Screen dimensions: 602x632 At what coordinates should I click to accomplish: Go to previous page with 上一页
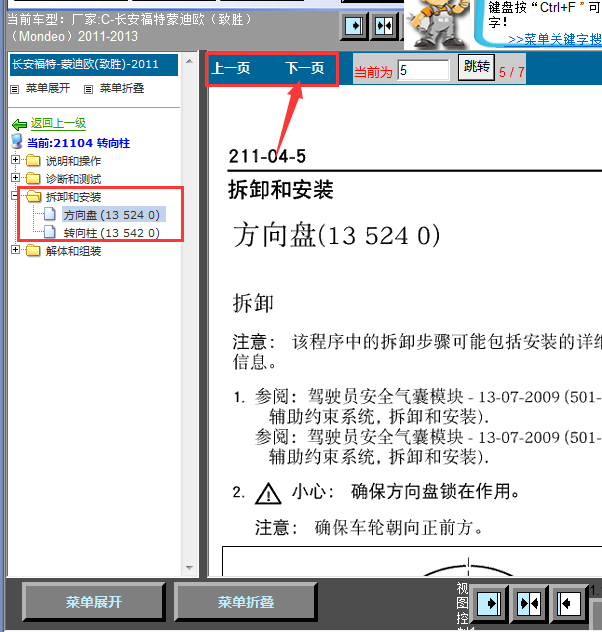(231, 68)
